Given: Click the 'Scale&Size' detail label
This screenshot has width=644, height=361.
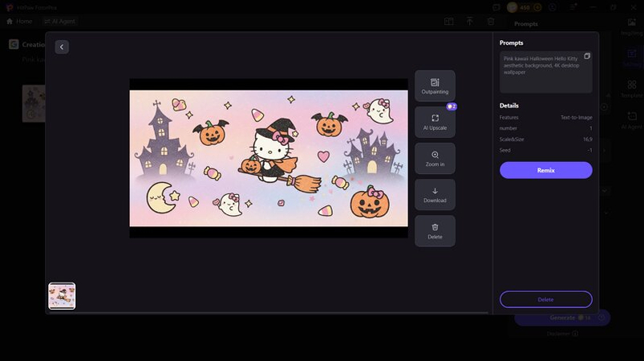Looking at the screenshot, I should point(512,140).
